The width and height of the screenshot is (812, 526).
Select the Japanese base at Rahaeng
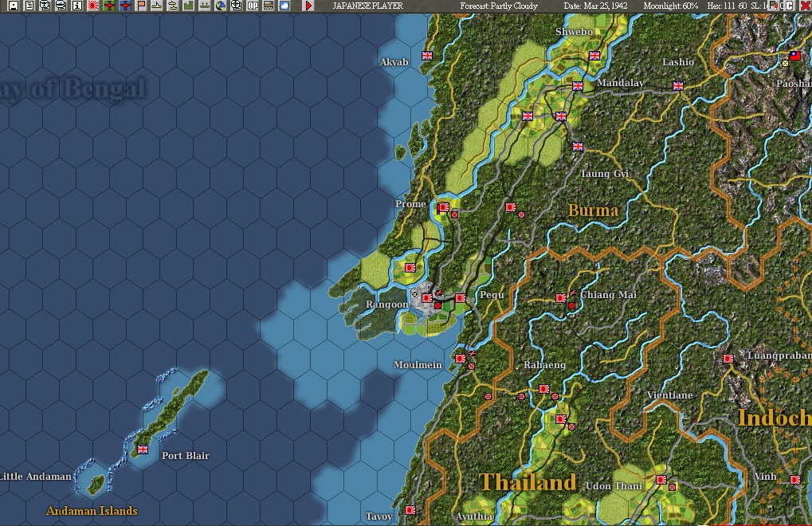click(x=543, y=389)
